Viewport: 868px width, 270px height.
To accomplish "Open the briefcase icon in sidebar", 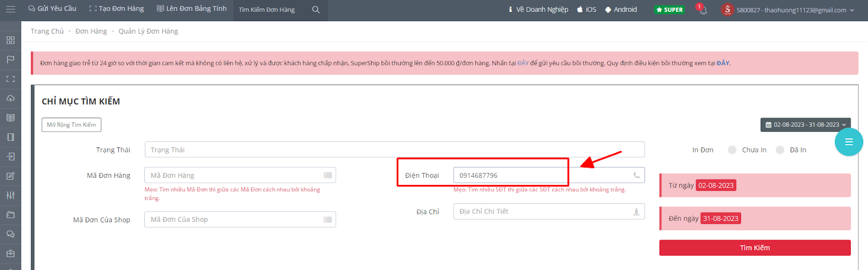I will (x=10, y=254).
